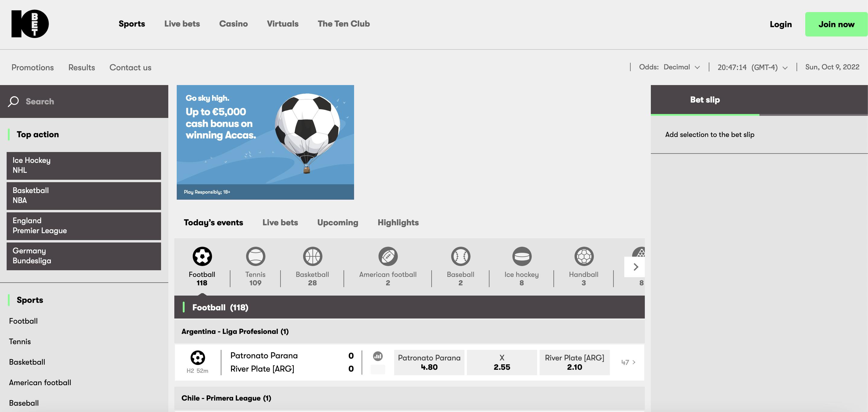The image size is (868, 412).
Task: Expand 47 more markets for the match
Action: [x=629, y=362]
